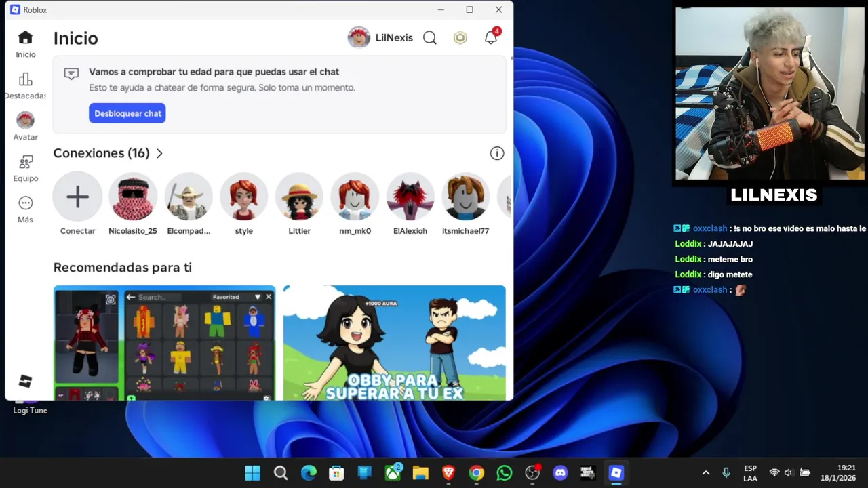Click the connections info icon
The height and width of the screenshot is (488, 868).
[497, 153]
